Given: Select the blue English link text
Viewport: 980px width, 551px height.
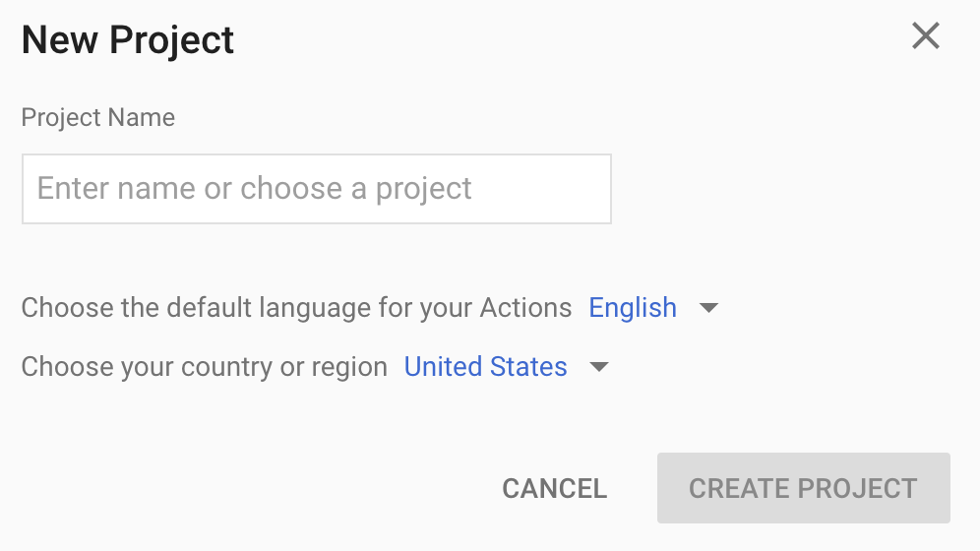Looking at the screenshot, I should [633, 308].
